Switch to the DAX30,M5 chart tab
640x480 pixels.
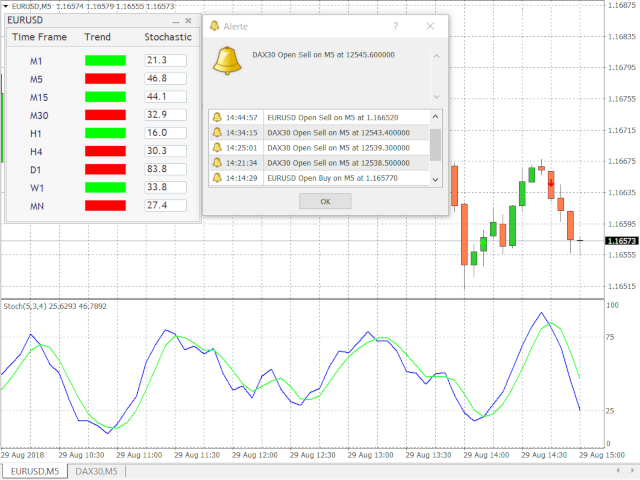96,471
